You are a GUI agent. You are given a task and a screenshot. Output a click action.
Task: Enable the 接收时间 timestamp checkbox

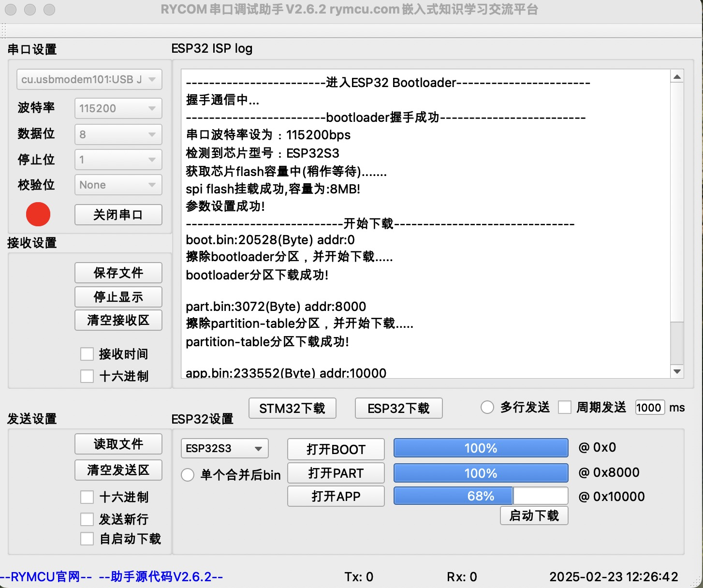click(x=87, y=354)
